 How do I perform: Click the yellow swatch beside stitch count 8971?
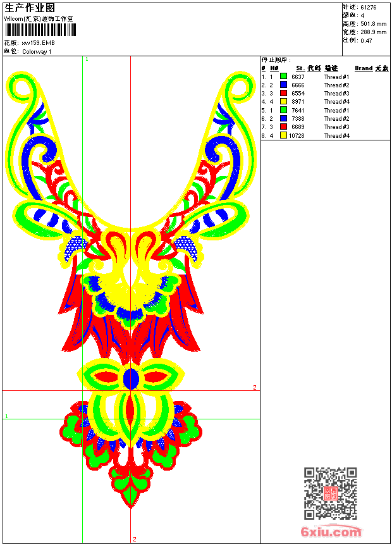point(283,101)
